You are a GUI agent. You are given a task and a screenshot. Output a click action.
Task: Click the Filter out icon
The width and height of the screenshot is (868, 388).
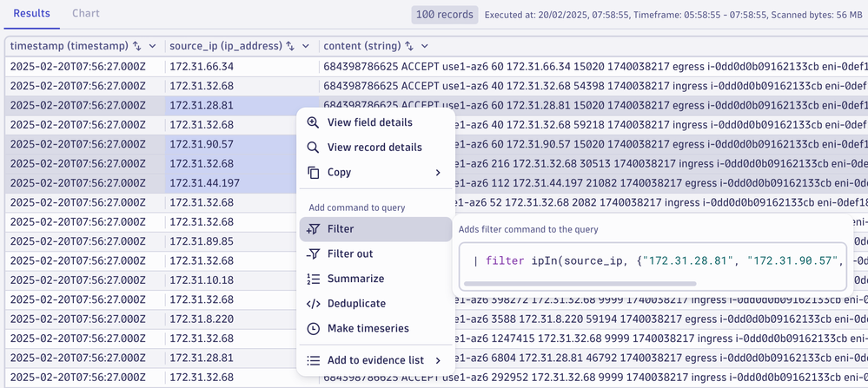click(314, 254)
